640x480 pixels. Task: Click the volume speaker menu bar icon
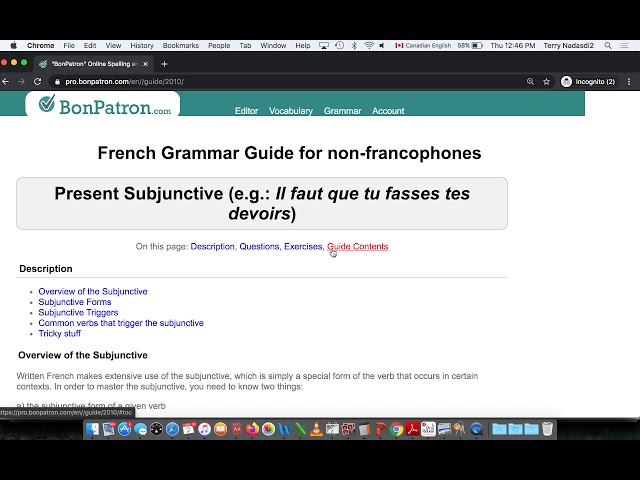coord(382,45)
